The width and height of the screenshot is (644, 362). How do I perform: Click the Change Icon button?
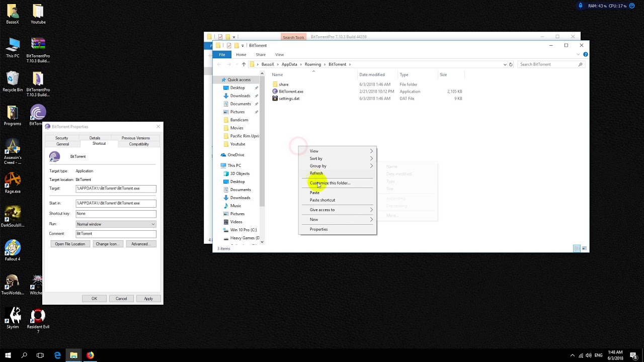coord(107,244)
